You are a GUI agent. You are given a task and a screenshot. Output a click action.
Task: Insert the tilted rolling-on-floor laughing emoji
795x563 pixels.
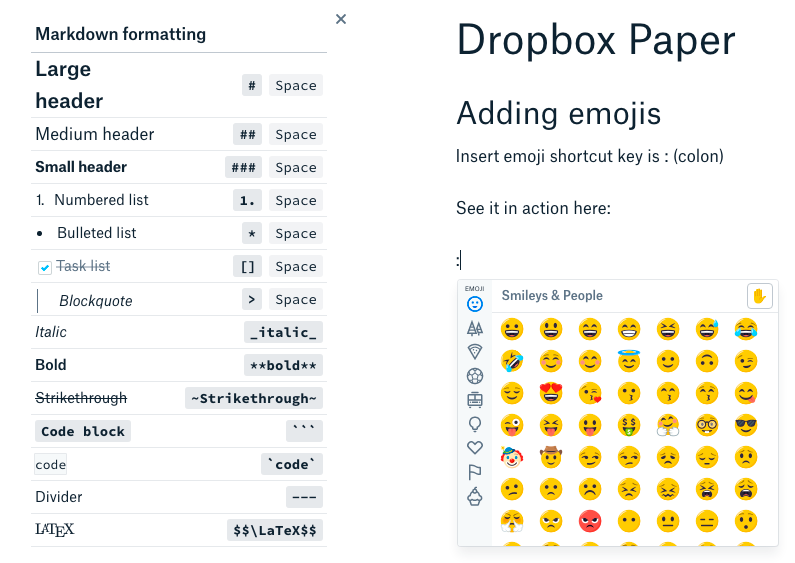coord(512,361)
